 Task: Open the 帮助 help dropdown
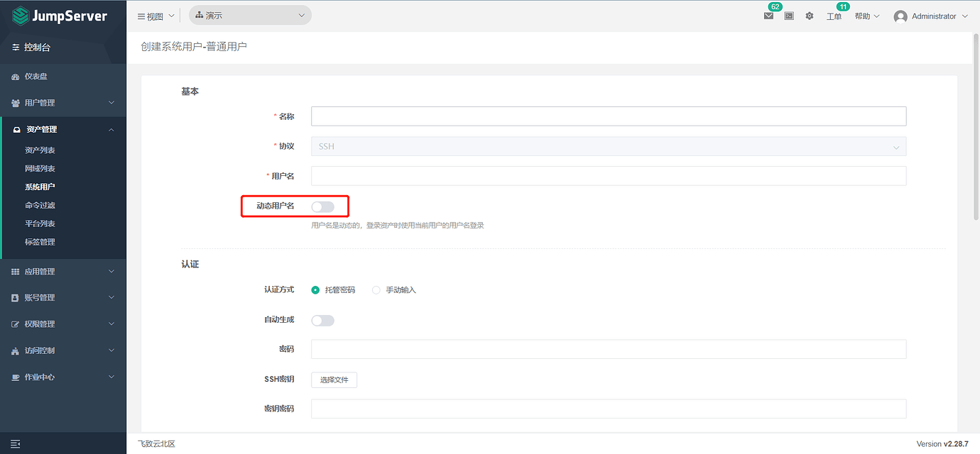coord(867,16)
